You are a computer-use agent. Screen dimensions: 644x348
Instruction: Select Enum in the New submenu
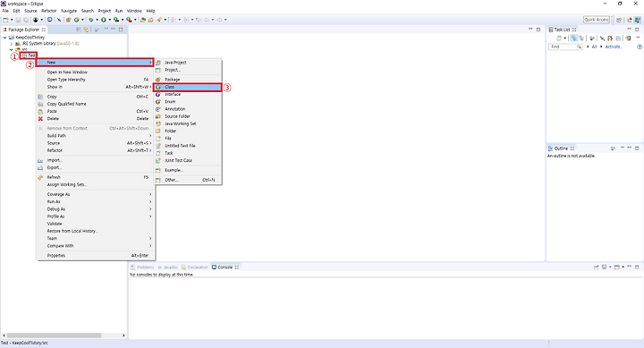[188, 101]
